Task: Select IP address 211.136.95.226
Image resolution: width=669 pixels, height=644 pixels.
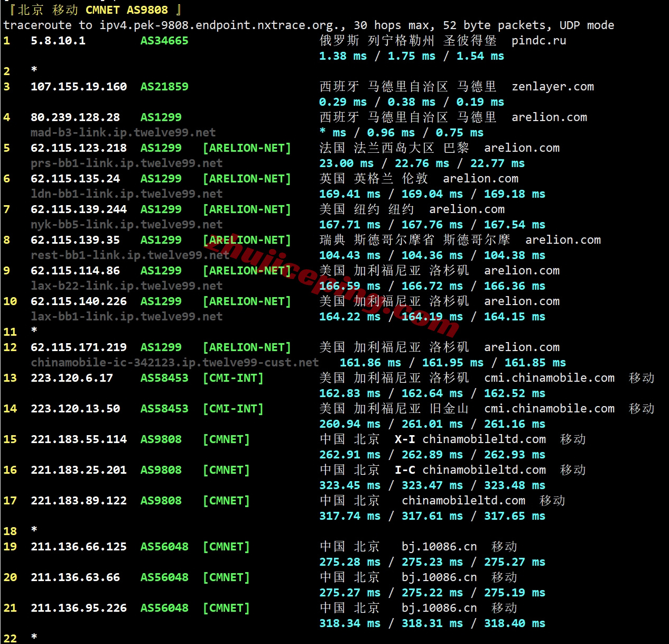Action: click(x=78, y=608)
